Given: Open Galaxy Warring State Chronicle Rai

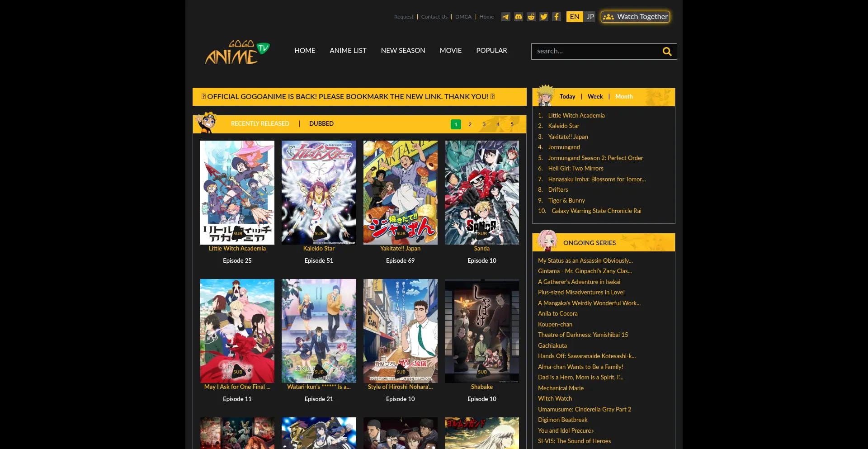Looking at the screenshot, I should coord(596,211).
